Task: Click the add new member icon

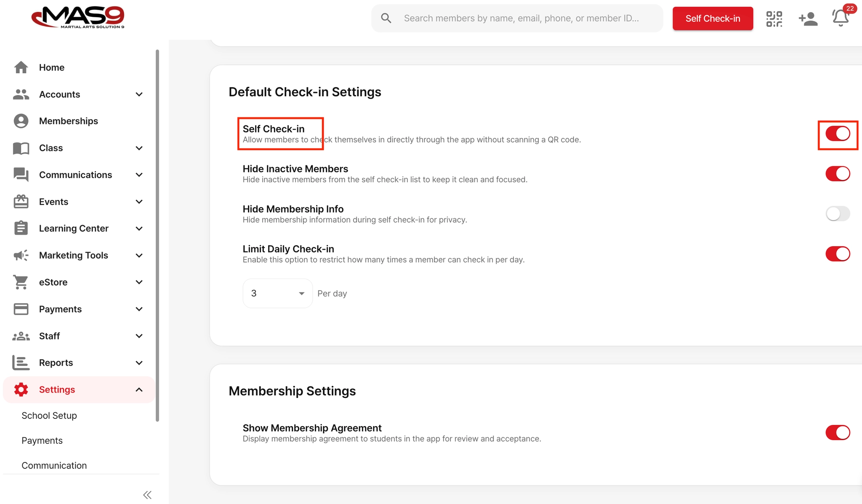Action: (x=808, y=19)
